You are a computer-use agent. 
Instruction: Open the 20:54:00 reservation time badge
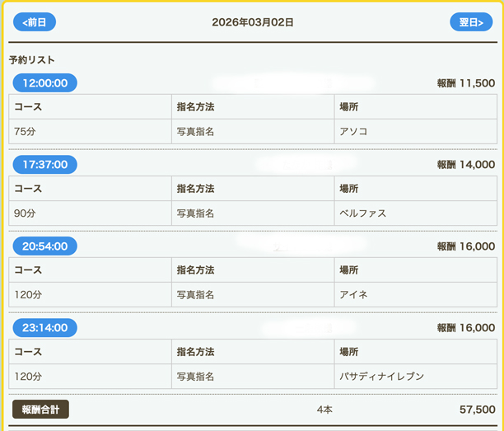45,246
